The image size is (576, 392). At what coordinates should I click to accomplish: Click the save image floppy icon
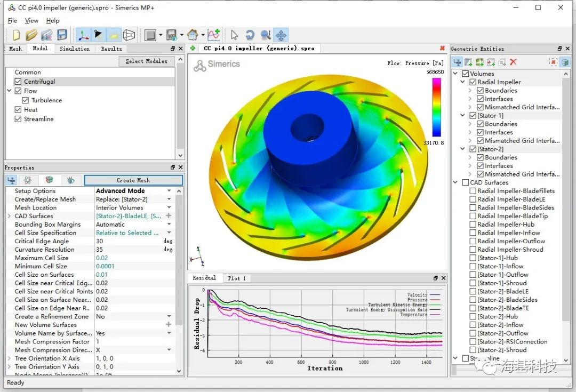[x=172, y=35]
